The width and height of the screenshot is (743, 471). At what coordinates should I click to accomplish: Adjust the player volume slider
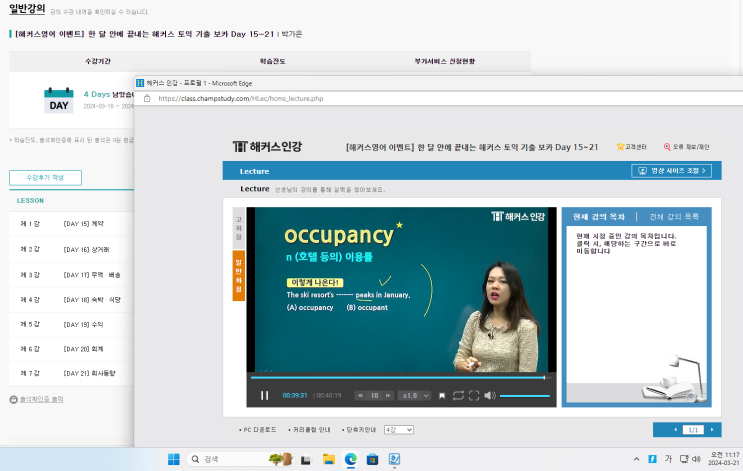click(x=525, y=396)
